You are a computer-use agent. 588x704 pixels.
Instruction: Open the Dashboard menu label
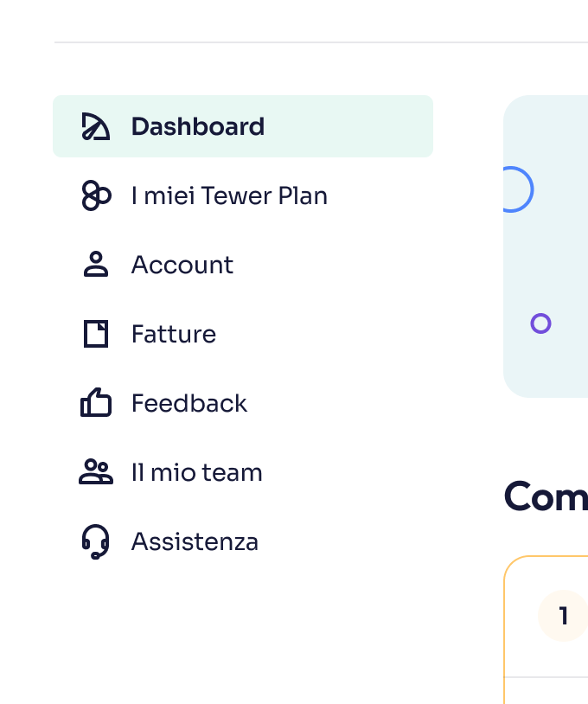click(198, 126)
